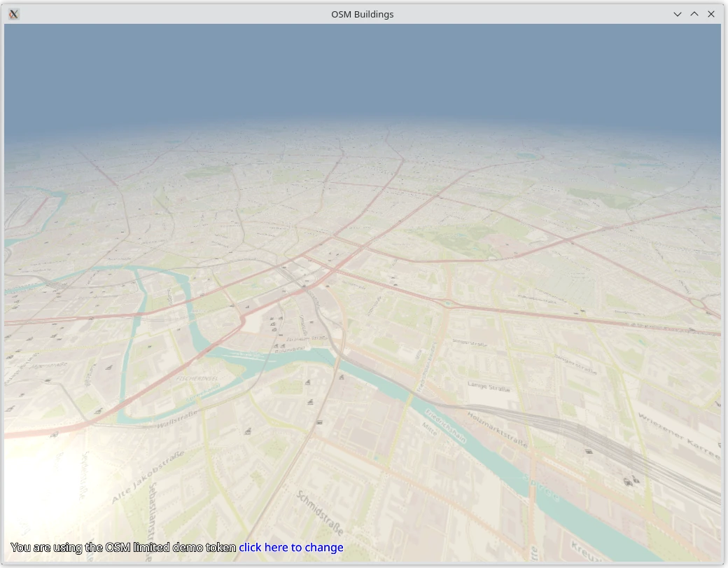Image resolution: width=728 pixels, height=568 pixels.
Task: Select the landmark icon east of Holzmarktstraße
Action: click(x=588, y=451)
